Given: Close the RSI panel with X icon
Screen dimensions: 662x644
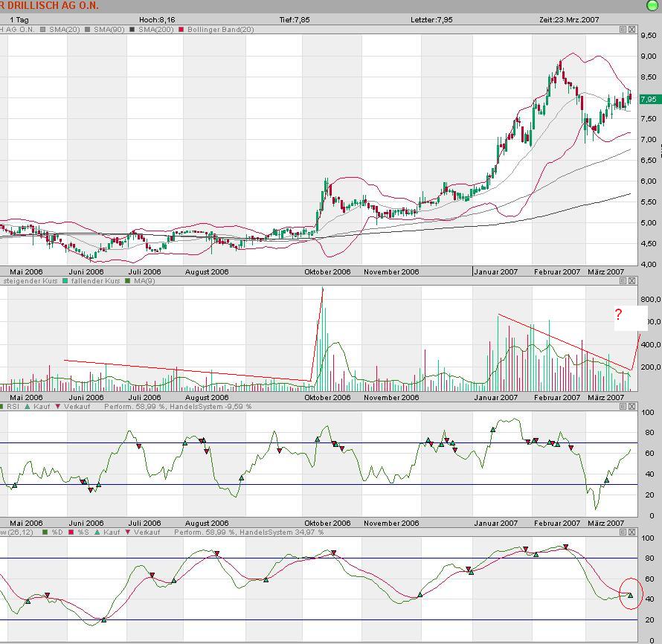Looking at the screenshot, I should [x=632, y=406].
